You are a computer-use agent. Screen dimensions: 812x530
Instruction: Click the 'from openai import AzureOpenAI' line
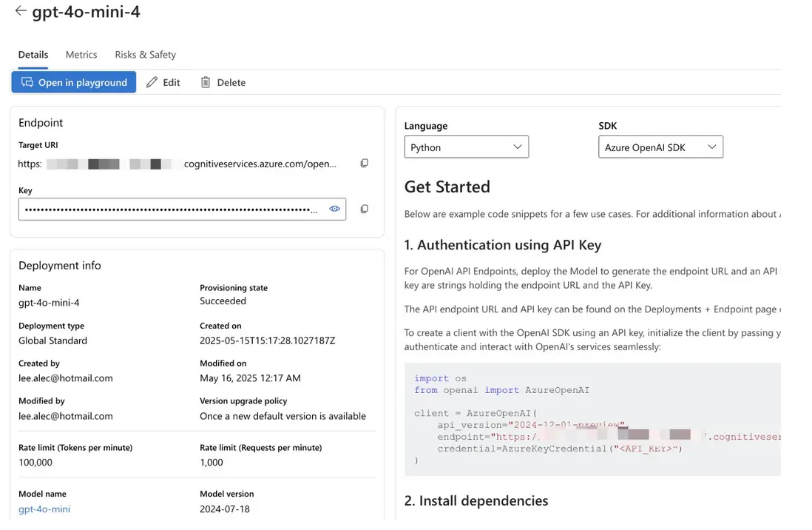[501, 390]
